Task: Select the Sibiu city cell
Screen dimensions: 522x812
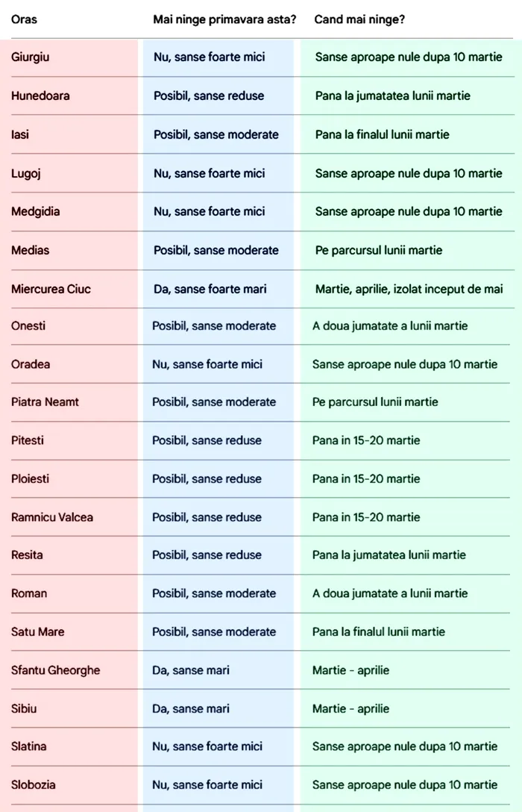Action: tap(25, 708)
